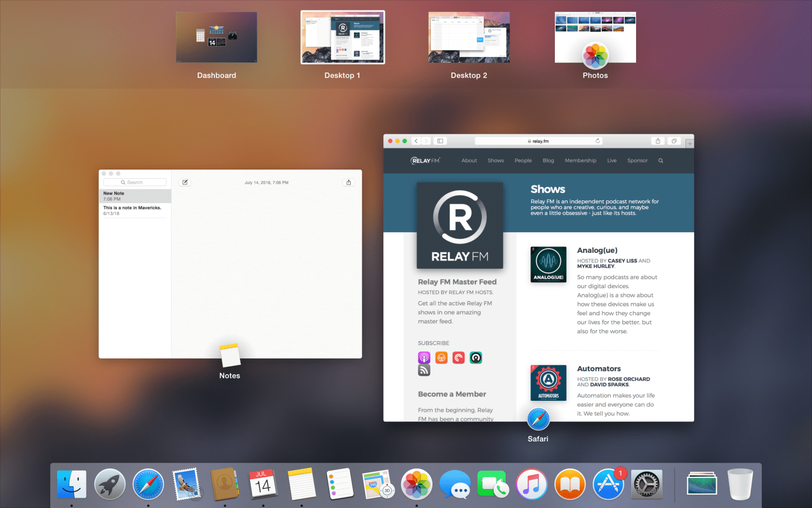Reload the relay.fm page
812x508 pixels.
598,141
